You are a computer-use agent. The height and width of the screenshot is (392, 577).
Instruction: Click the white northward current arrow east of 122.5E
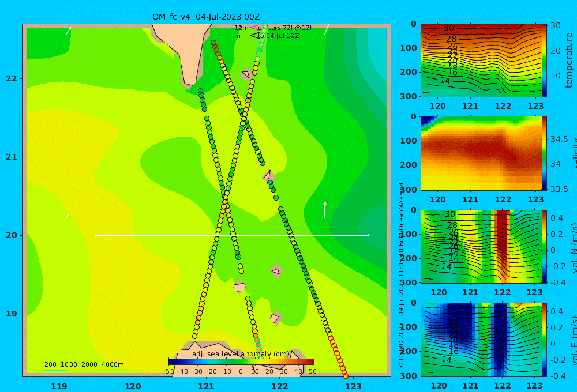click(324, 210)
